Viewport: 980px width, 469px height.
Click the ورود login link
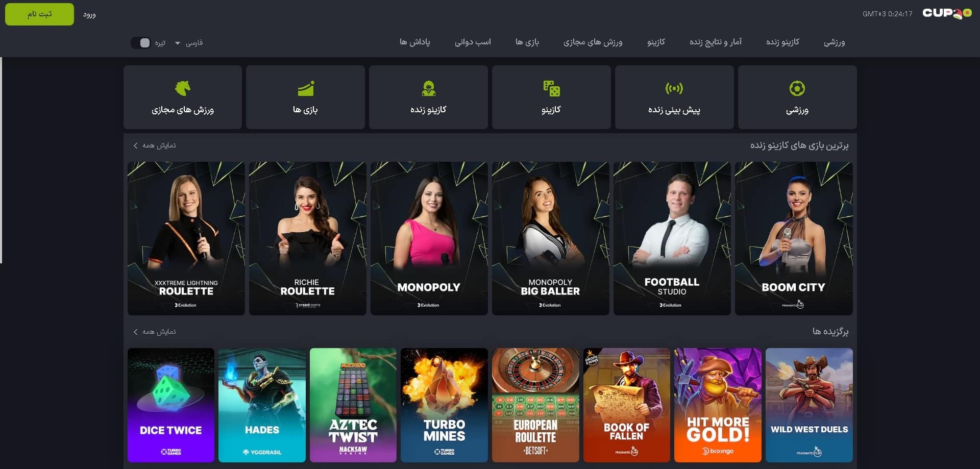(89, 14)
